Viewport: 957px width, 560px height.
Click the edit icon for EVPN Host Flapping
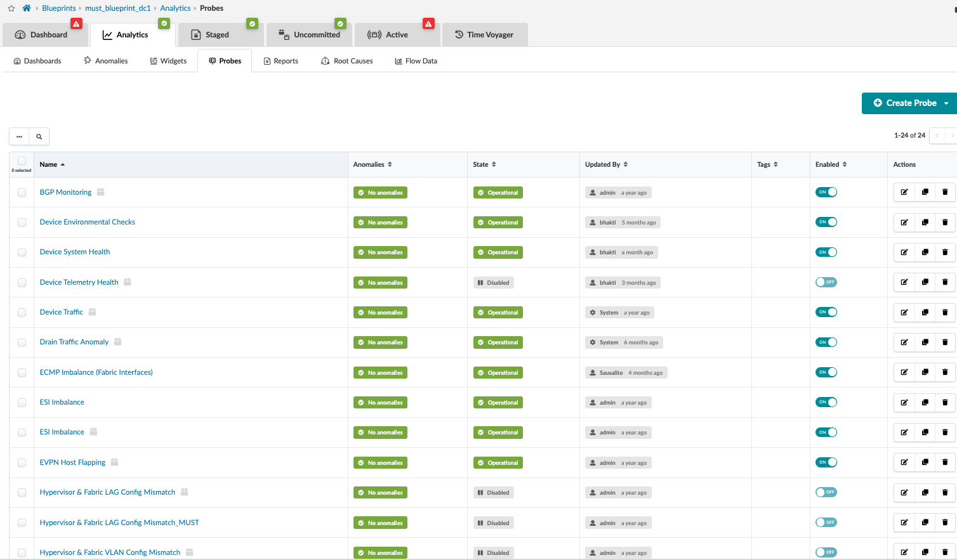(904, 462)
